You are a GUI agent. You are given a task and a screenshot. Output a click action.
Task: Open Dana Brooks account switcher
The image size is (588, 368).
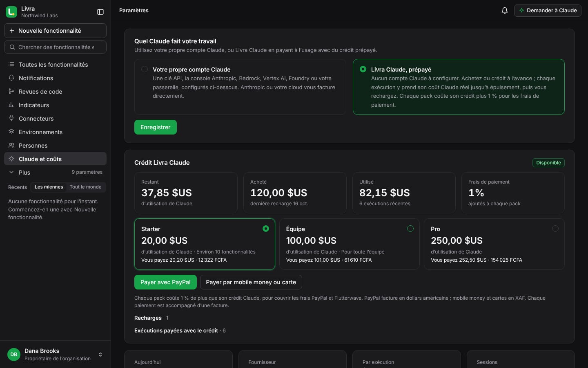click(55, 355)
